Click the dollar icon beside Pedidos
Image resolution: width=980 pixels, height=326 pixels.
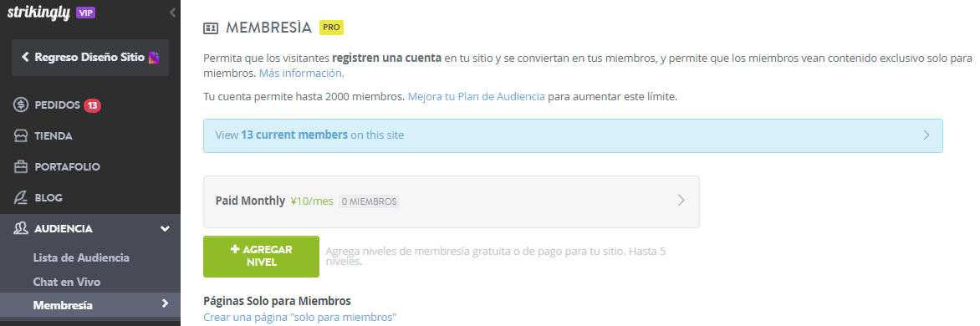pos(21,105)
